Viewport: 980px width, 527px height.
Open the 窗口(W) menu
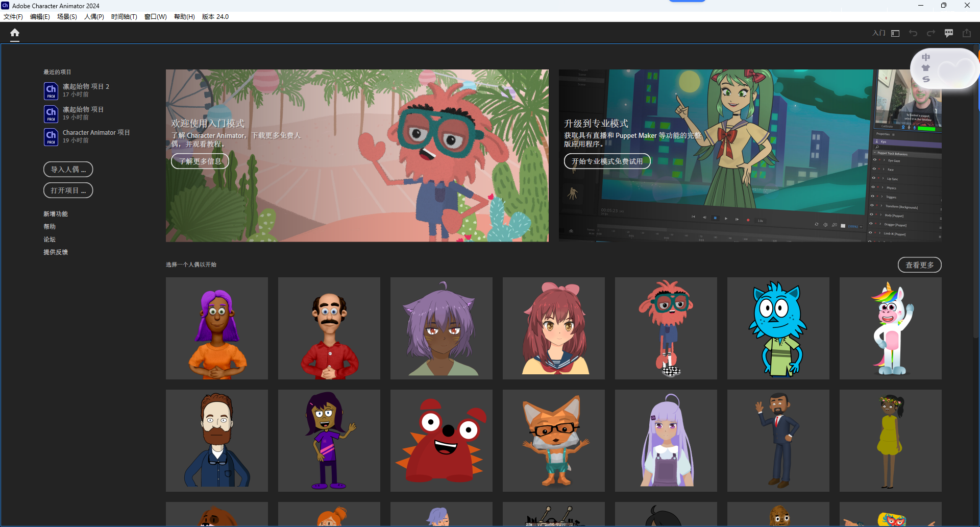pyautogui.click(x=155, y=16)
